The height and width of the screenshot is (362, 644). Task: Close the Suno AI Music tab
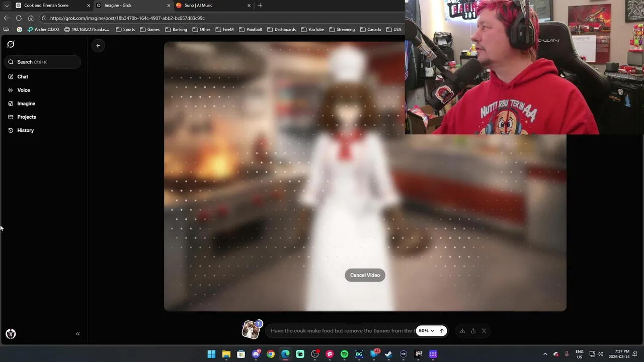[x=249, y=6]
